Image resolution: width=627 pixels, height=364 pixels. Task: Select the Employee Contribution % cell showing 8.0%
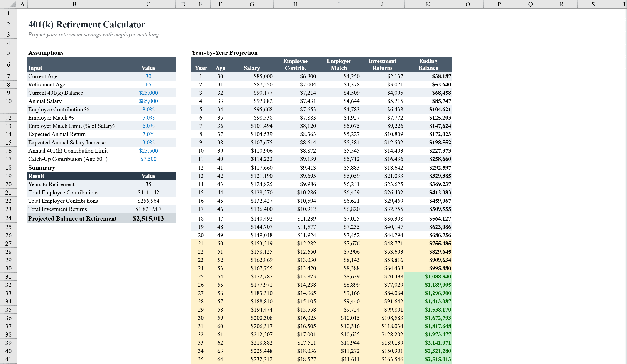coord(148,109)
